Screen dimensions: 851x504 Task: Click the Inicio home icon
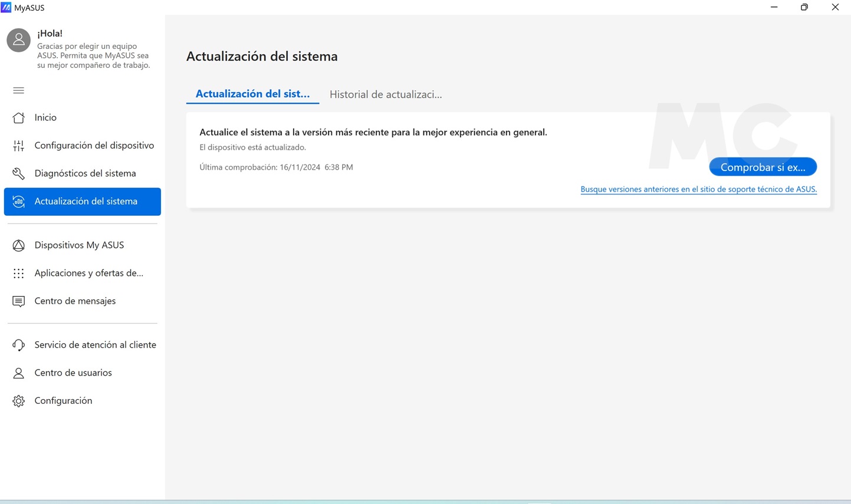tap(18, 118)
